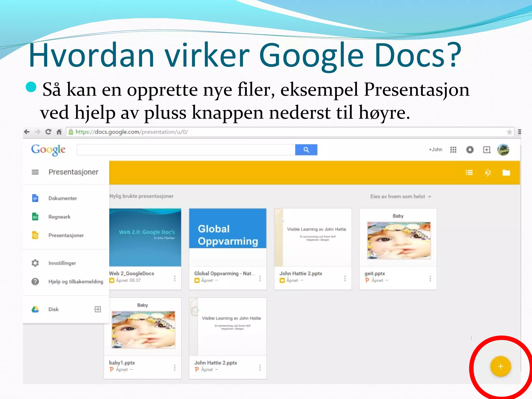This screenshot has height=399, width=532.
Task: Click the Global Oppvarming - Nat... file name
Action: click(x=225, y=274)
